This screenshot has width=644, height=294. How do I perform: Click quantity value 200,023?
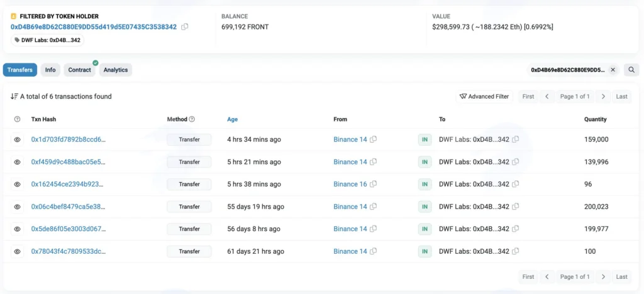[596, 207]
